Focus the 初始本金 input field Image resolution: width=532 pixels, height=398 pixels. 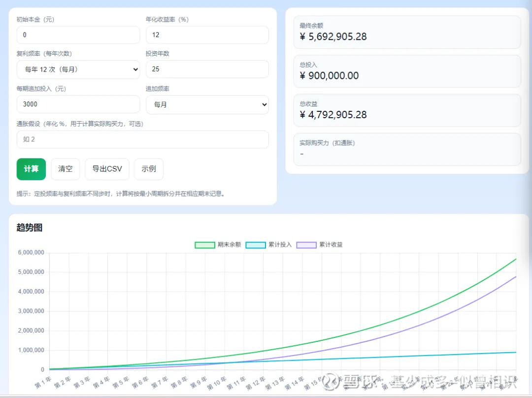pyautogui.click(x=78, y=35)
